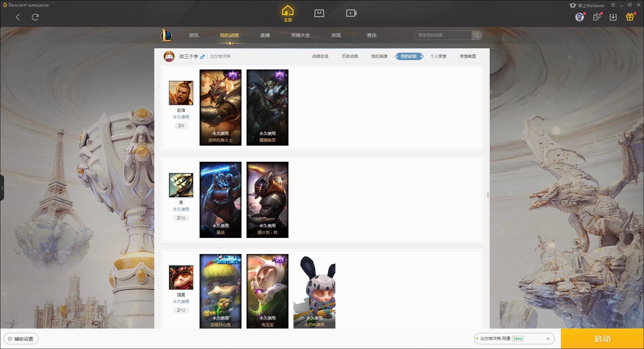644x349 pixels.
Task: Switch to the 资讯 tab
Action: click(x=194, y=35)
